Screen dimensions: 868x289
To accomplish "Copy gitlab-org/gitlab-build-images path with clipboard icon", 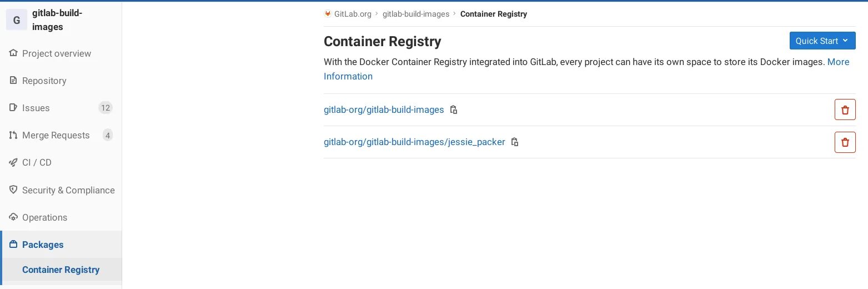I will [454, 109].
